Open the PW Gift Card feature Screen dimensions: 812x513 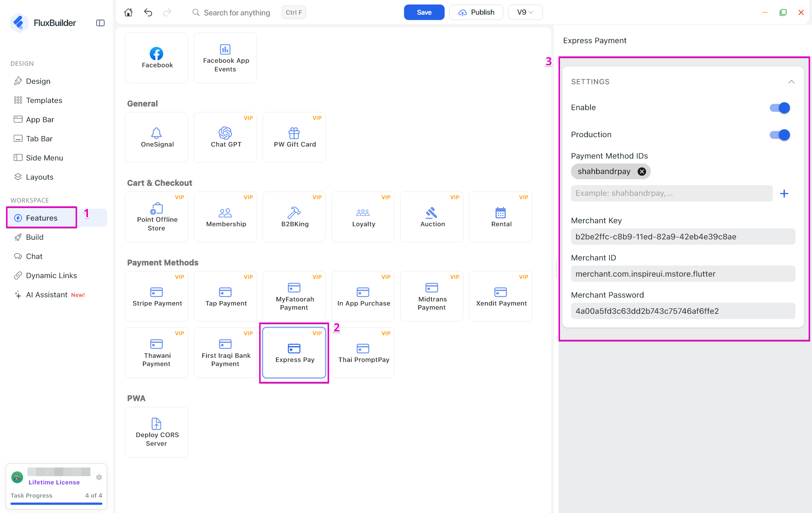(294, 137)
